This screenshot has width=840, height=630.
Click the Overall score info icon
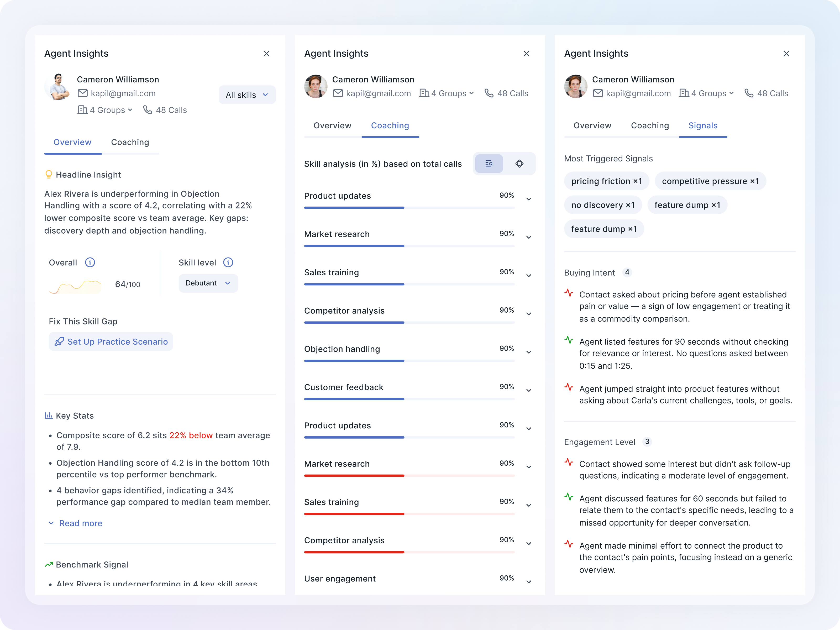point(90,262)
